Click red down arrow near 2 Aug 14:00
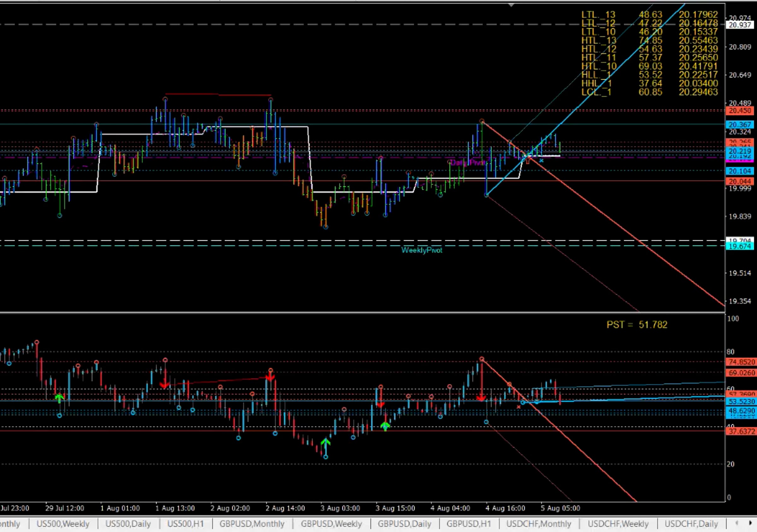Viewport: 757px width, 532px height. pos(270,377)
